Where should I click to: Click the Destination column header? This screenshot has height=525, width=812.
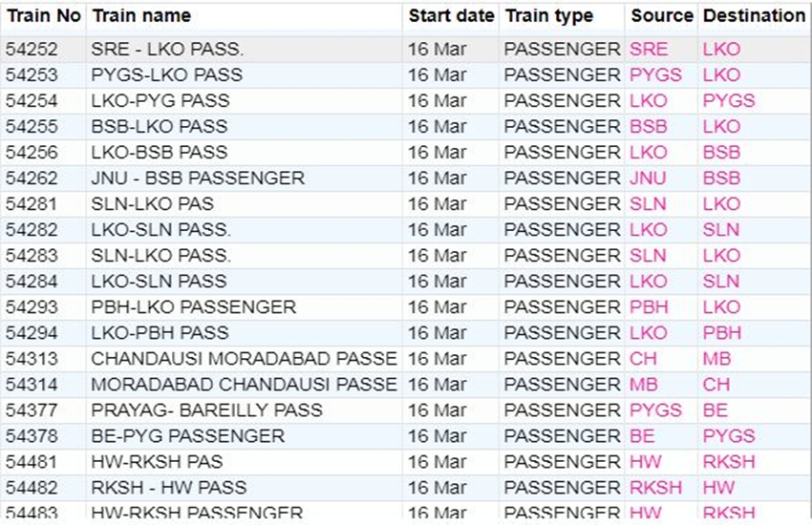tap(754, 16)
